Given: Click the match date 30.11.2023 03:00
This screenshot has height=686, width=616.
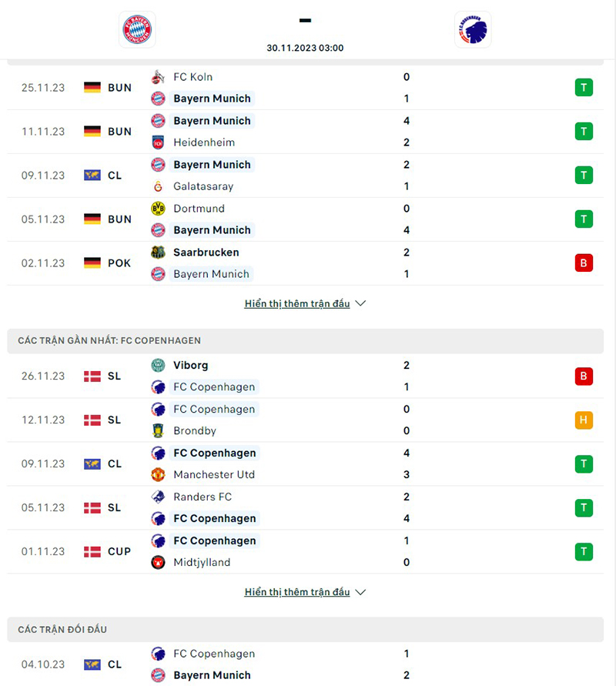Looking at the screenshot, I should pyautogui.click(x=305, y=47).
